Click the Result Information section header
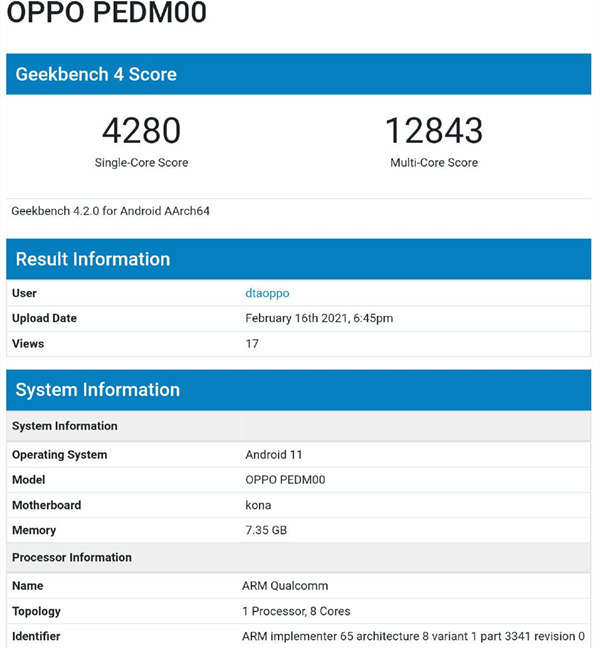600x648 pixels. (298, 259)
